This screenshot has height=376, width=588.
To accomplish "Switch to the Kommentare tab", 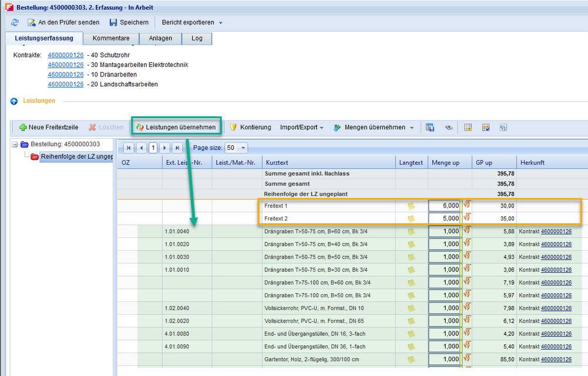I will pos(111,39).
